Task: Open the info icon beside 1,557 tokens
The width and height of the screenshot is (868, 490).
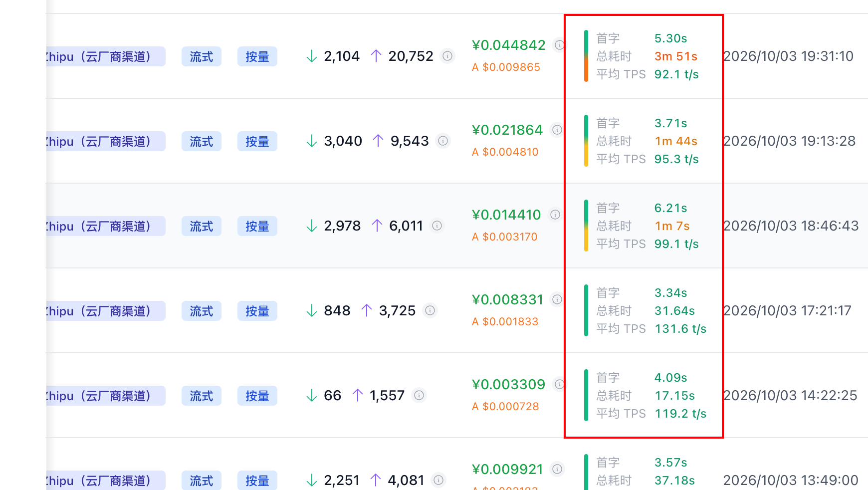Action: click(419, 395)
